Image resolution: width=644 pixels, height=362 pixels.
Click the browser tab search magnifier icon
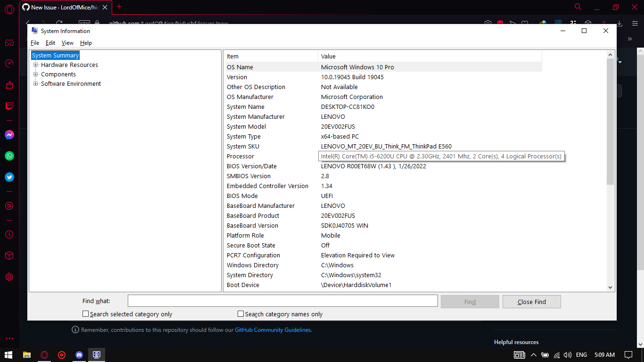(x=578, y=7)
